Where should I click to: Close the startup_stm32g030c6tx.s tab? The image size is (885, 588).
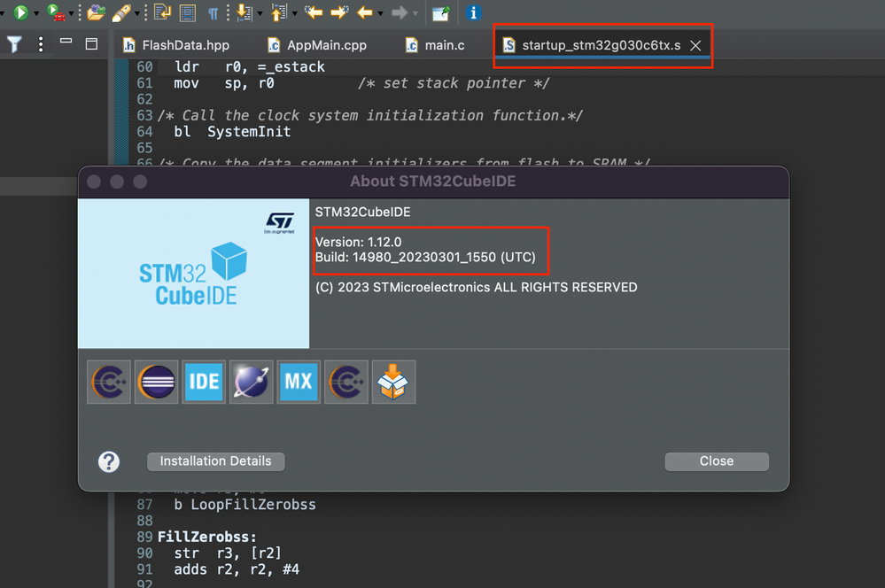pos(695,46)
